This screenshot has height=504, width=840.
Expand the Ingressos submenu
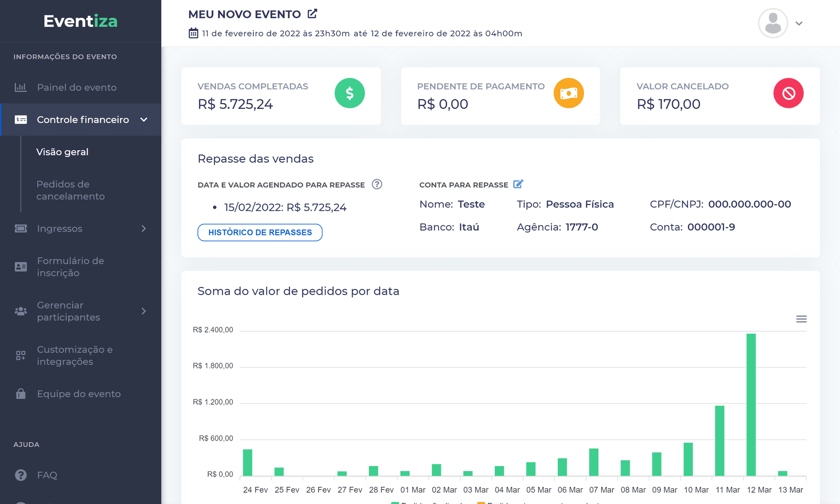143,228
